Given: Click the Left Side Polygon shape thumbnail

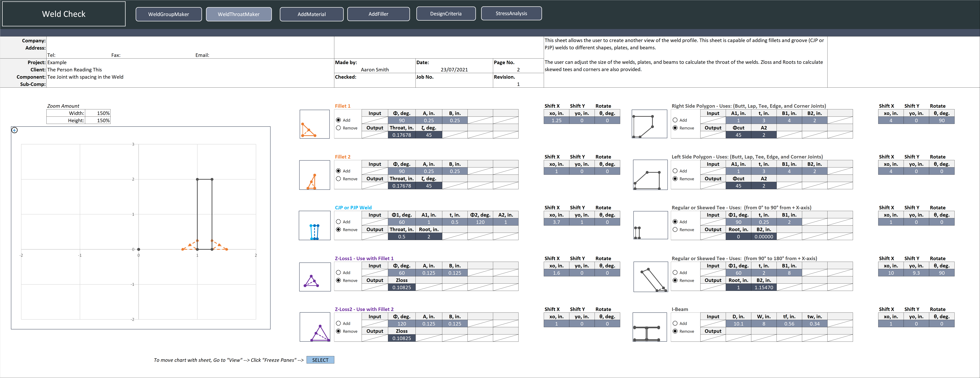Looking at the screenshot, I should pos(650,175).
